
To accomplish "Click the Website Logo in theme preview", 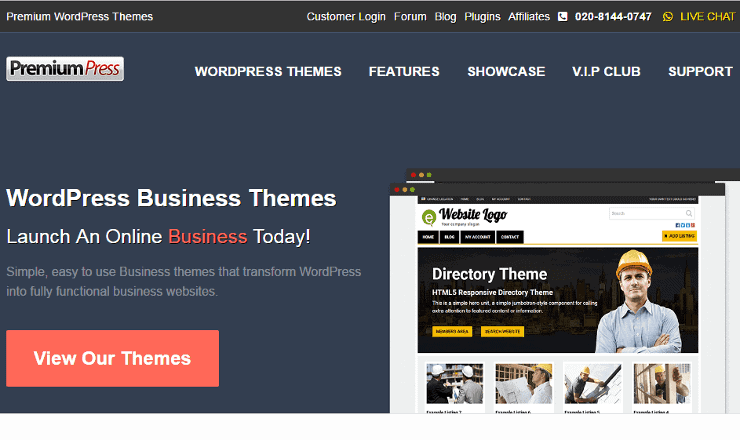I will point(464,217).
